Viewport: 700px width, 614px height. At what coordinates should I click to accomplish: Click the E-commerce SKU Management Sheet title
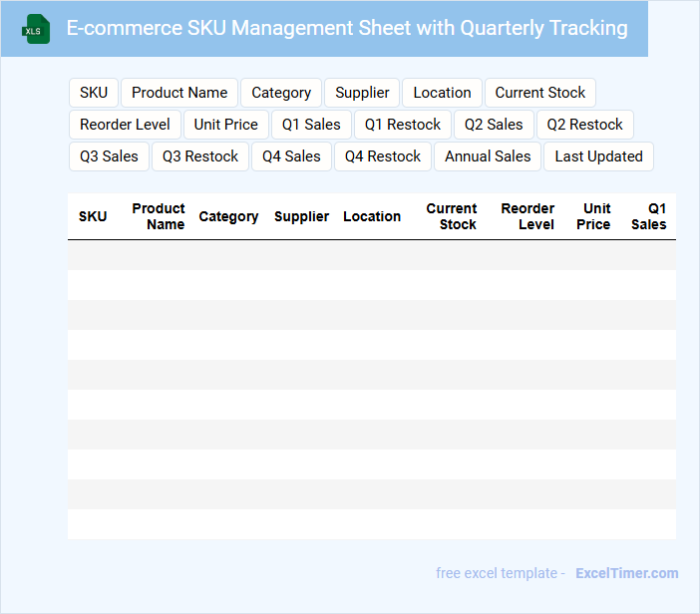click(347, 29)
